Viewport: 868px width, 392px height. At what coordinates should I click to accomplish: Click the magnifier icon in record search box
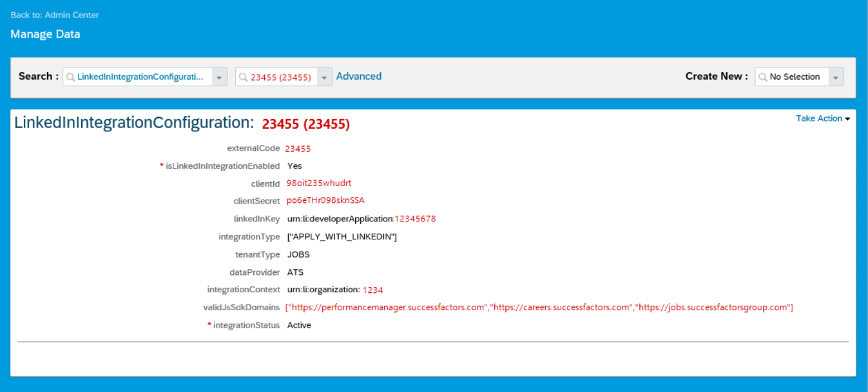point(244,77)
